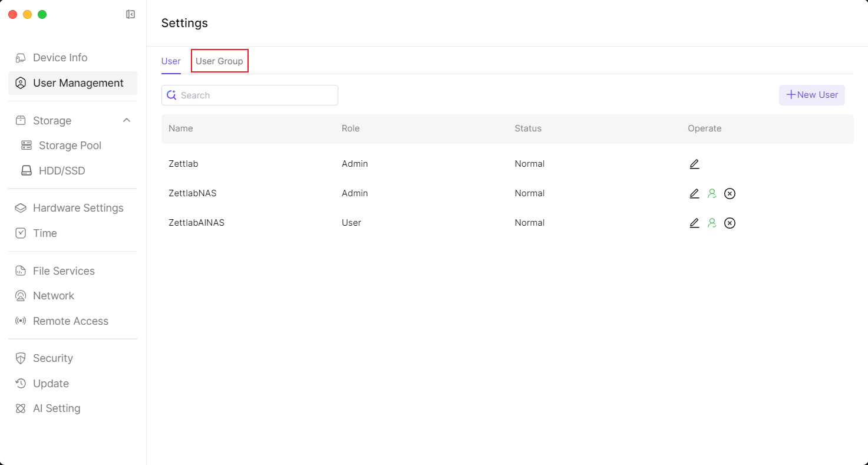Open Device Info in the sidebar
Image resolution: width=868 pixels, height=465 pixels.
point(60,58)
